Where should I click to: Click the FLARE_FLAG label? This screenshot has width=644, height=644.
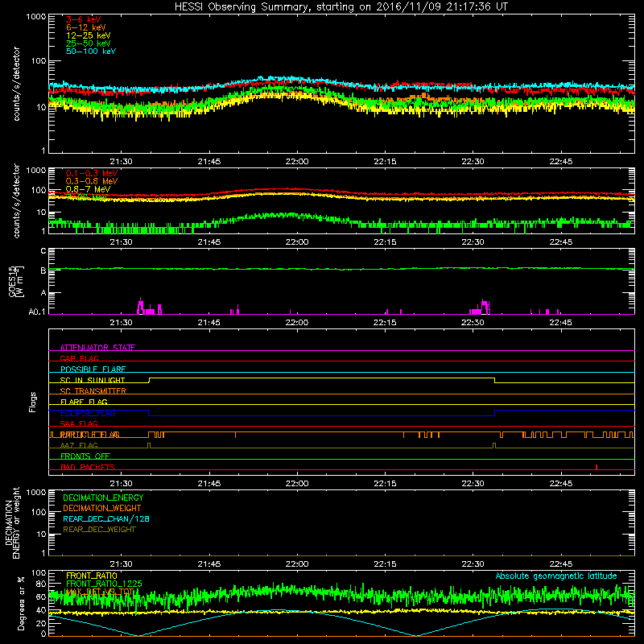(84, 402)
